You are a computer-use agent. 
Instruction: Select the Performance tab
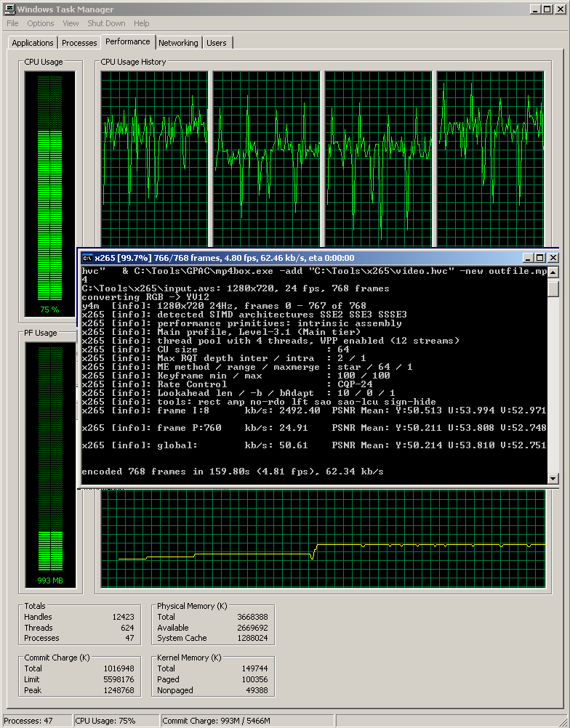tap(128, 41)
